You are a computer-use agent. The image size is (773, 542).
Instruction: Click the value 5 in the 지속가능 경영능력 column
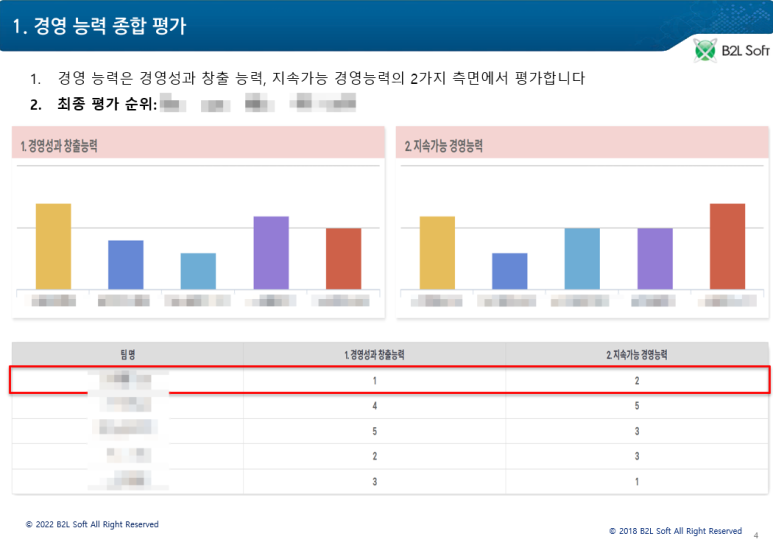pyautogui.click(x=637, y=406)
